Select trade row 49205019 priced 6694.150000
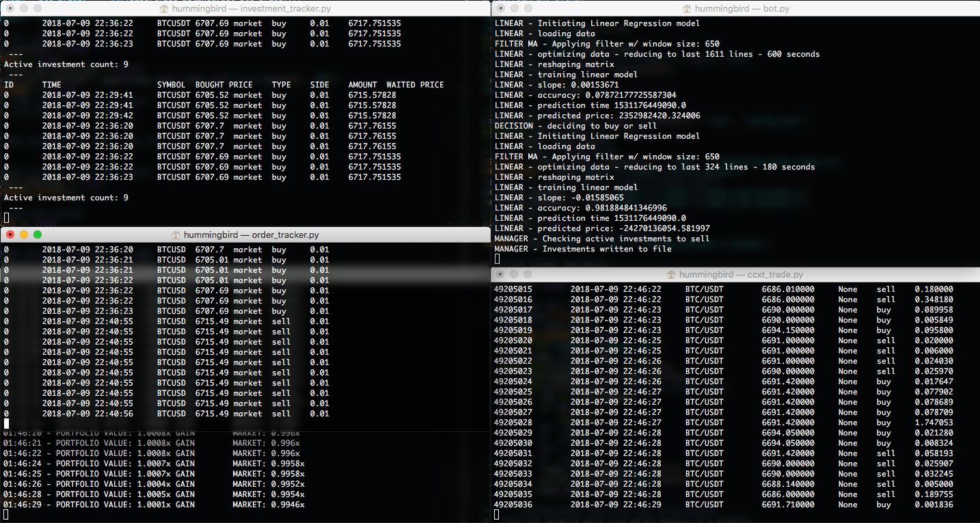Screen dimensions: 980x523 [x=724, y=330]
